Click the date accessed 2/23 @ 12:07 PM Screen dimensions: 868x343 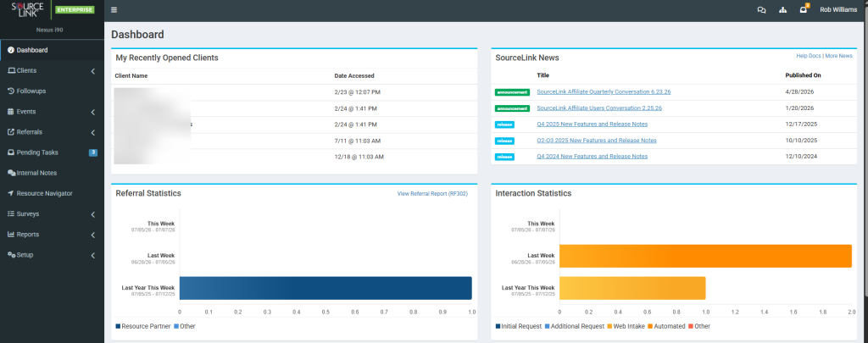357,92
